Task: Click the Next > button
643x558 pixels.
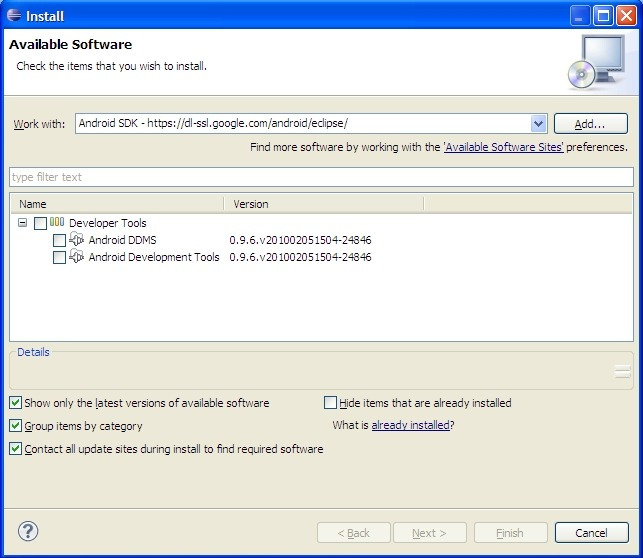Action: coord(429,533)
